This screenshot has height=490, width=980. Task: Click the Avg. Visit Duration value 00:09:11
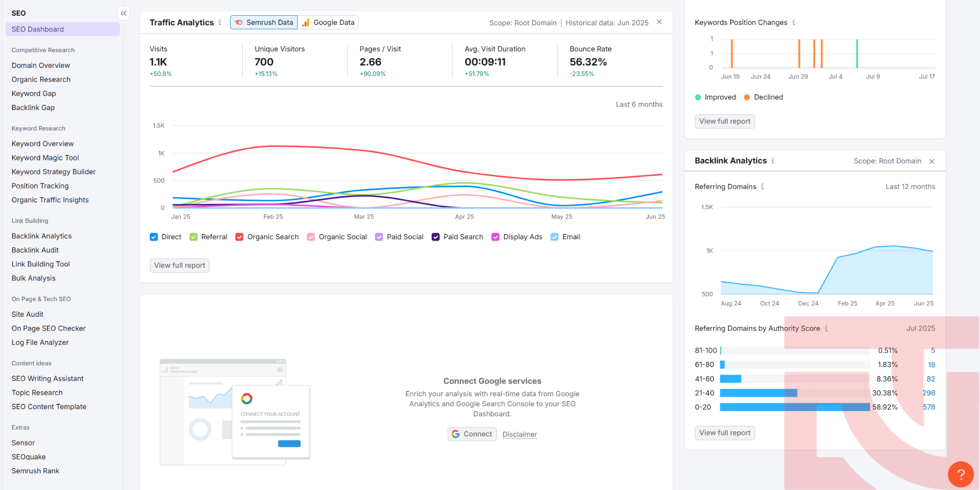pos(485,62)
